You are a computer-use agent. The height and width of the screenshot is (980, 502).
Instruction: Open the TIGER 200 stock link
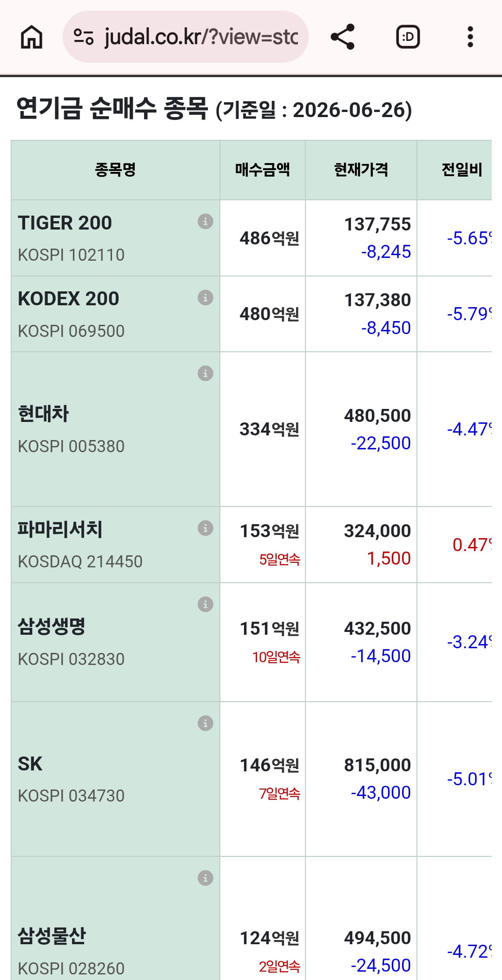pyautogui.click(x=65, y=223)
